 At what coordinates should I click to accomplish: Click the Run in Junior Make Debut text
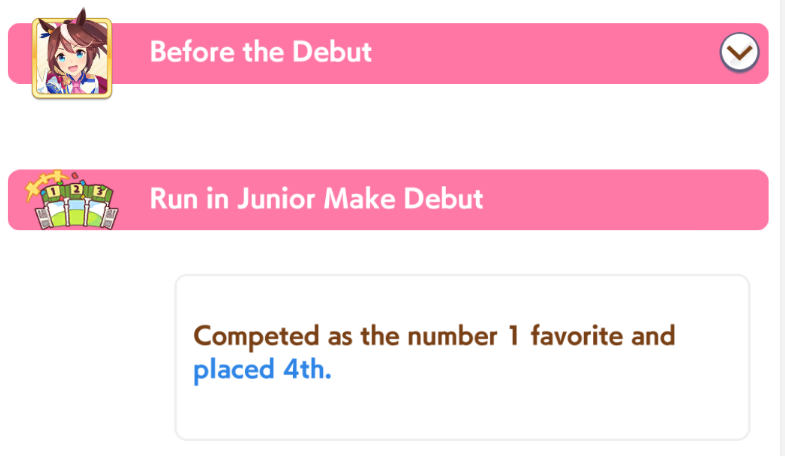(x=316, y=199)
